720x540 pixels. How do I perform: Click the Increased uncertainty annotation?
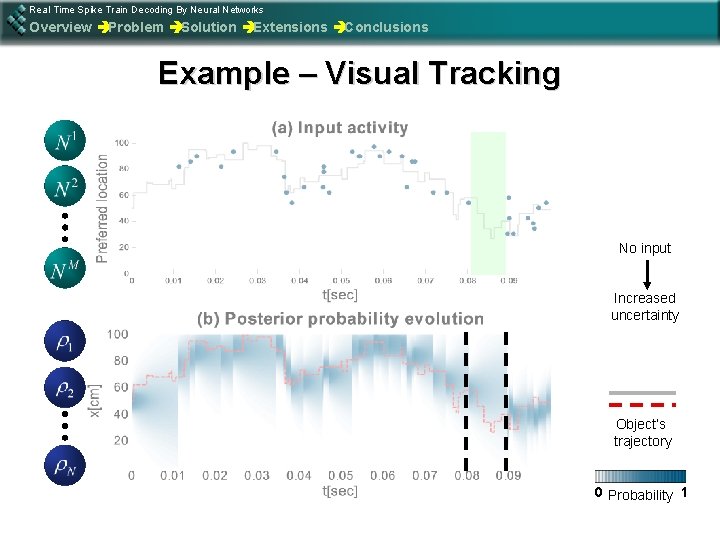[645, 307]
